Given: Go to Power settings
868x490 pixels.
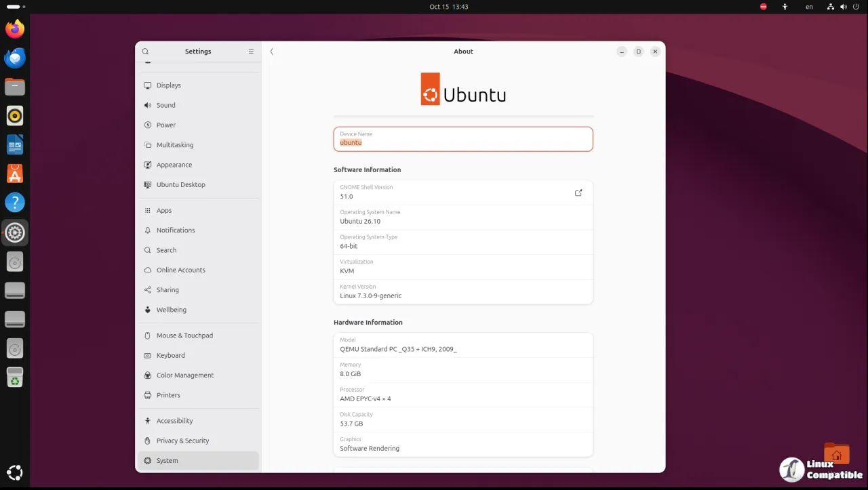Looking at the screenshot, I should (x=198, y=125).
